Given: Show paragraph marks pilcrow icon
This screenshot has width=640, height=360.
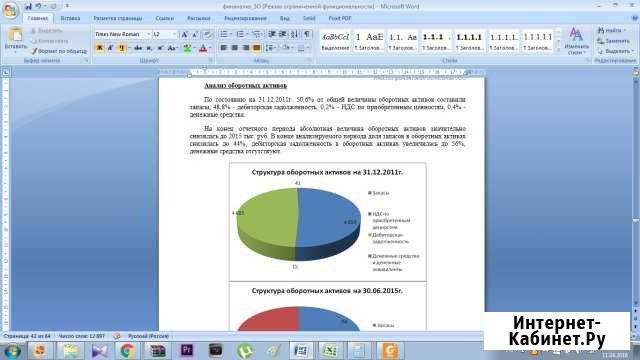Looking at the screenshot, I should (x=307, y=34).
